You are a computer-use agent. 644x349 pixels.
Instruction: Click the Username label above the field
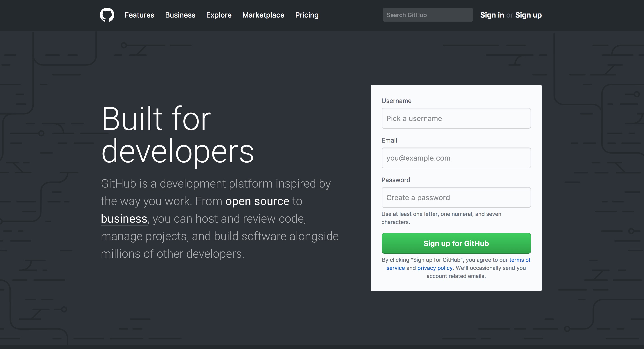(396, 101)
